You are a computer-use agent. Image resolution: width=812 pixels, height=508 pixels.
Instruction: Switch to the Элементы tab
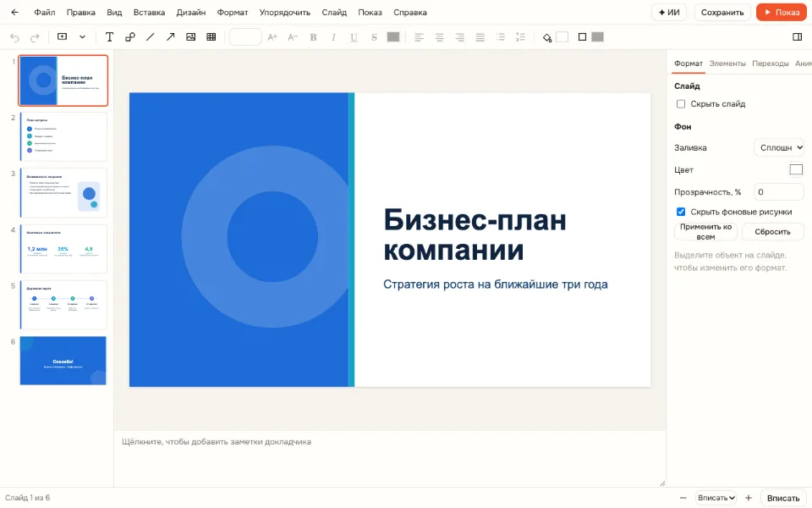coord(727,63)
